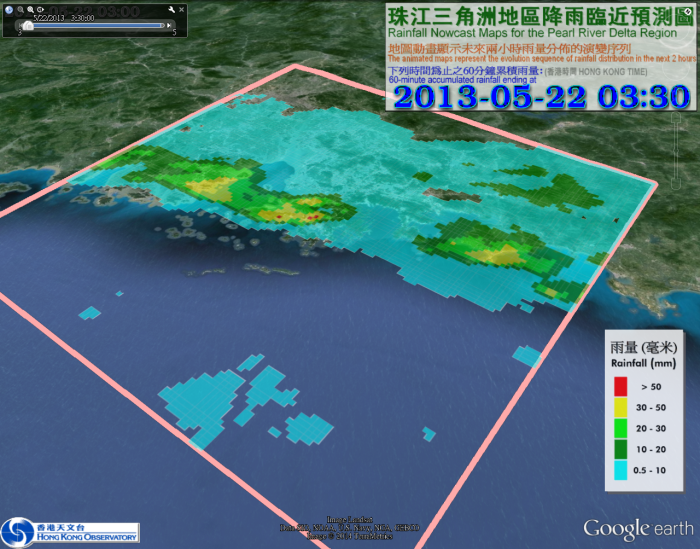Viewport: 700px width, 549px height.
Task: Zoom out the time slider range
Action: 20,10
